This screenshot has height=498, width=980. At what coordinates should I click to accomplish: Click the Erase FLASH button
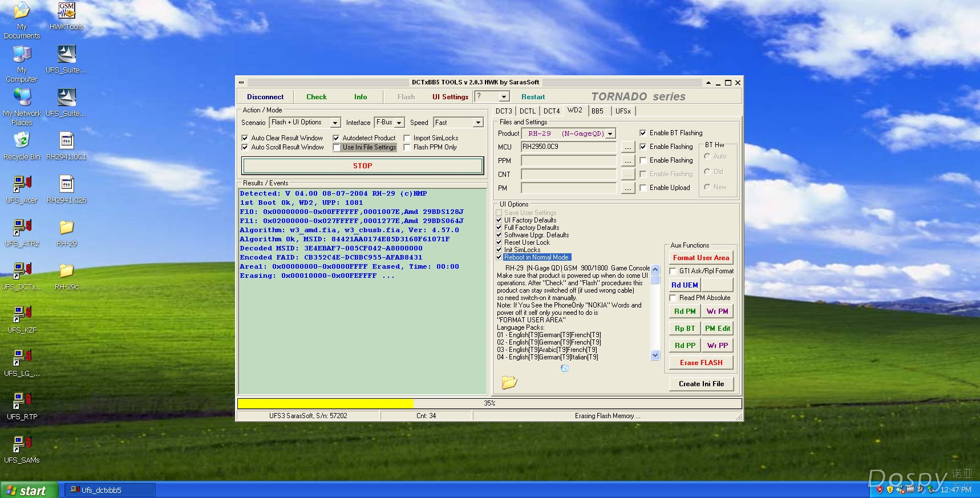pyautogui.click(x=700, y=363)
